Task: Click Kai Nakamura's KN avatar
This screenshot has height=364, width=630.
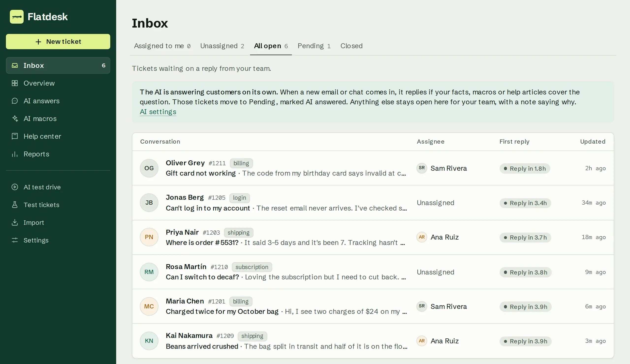Action: pyautogui.click(x=149, y=341)
